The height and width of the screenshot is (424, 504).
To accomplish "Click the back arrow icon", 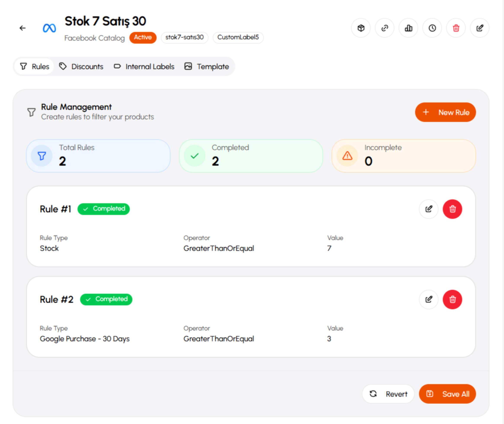I will tap(22, 28).
